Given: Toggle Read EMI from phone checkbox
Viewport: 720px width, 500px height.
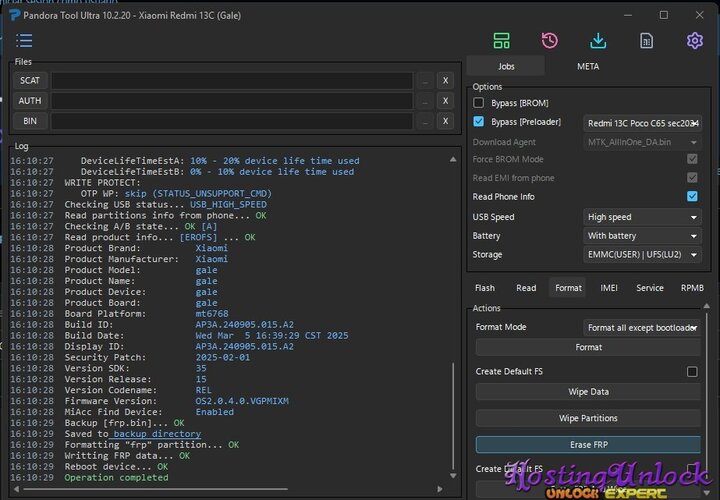Looking at the screenshot, I should (x=692, y=178).
